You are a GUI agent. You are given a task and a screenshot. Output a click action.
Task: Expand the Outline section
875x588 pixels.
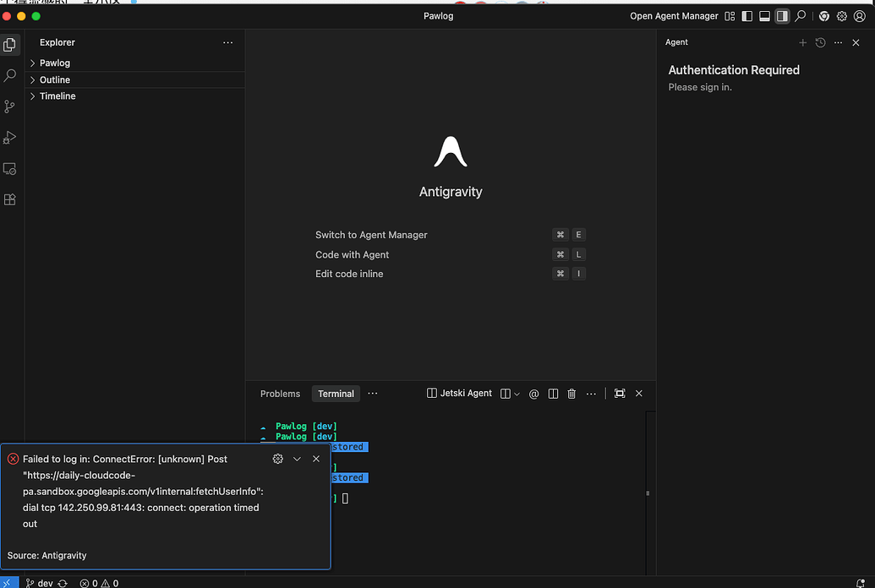(135, 79)
